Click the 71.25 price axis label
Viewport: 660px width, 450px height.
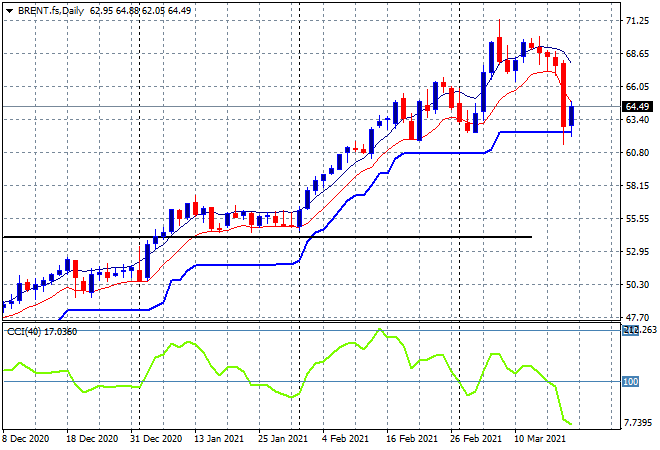click(637, 21)
